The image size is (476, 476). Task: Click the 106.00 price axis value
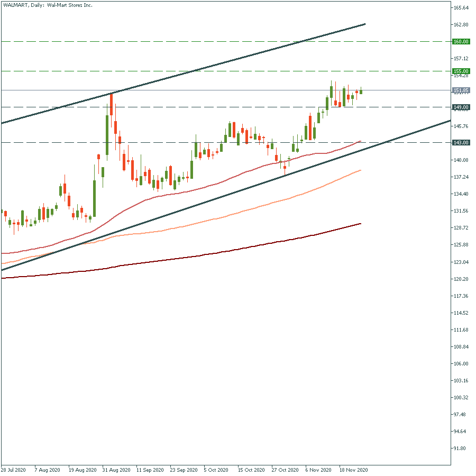tap(461, 364)
